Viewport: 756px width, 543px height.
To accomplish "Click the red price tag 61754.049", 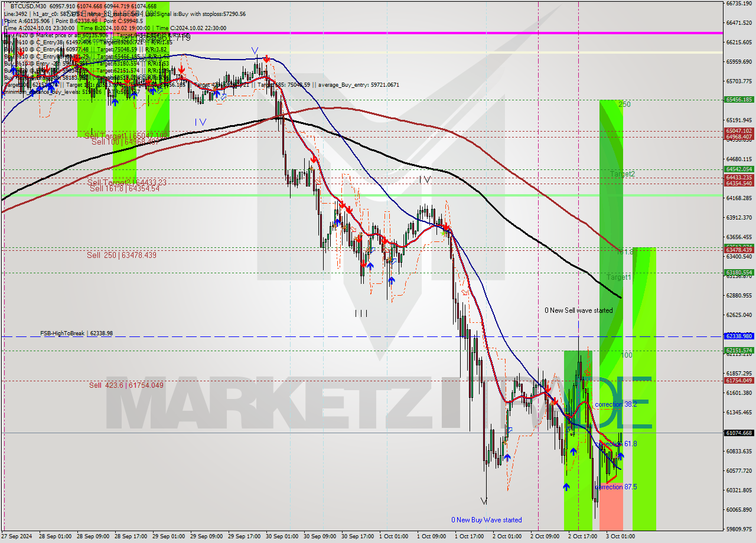I will pyautogui.click(x=739, y=380).
